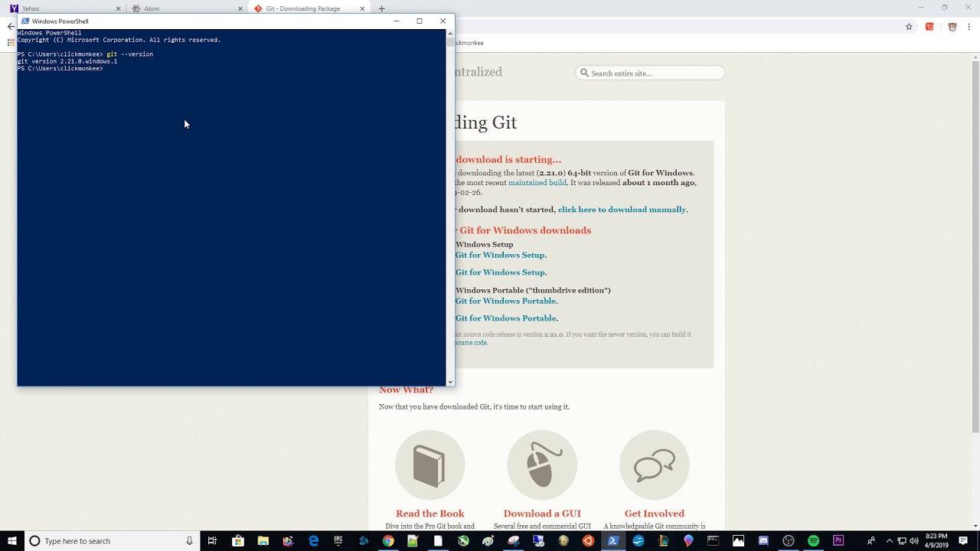This screenshot has height=551, width=980.
Task: Click the PowerShell window title bar icon
Action: pyautogui.click(x=25, y=21)
